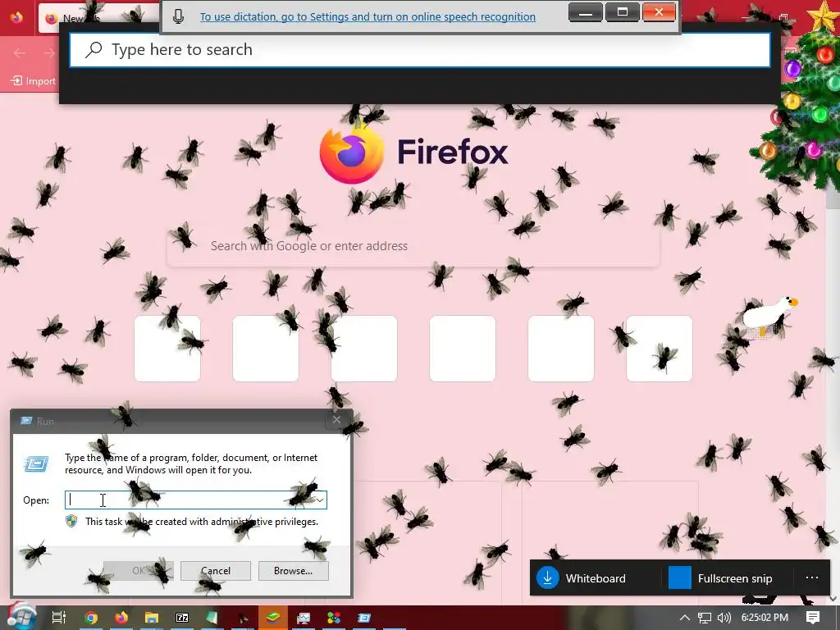Image resolution: width=840 pixels, height=630 pixels.
Task: Open the Action Center notifications icon
Action: [x=813, y=618]
